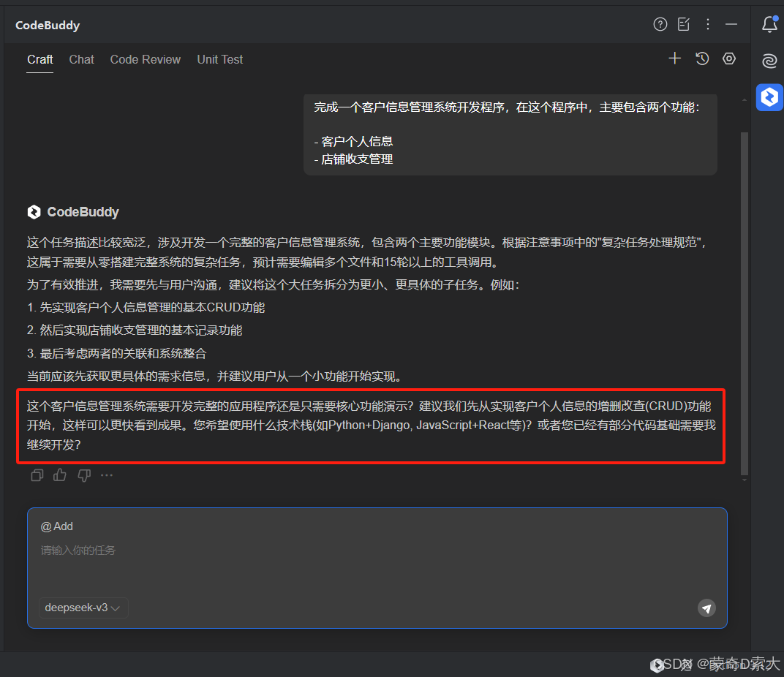Click the line '- 店铺收支管理'

tap(353, 159)
